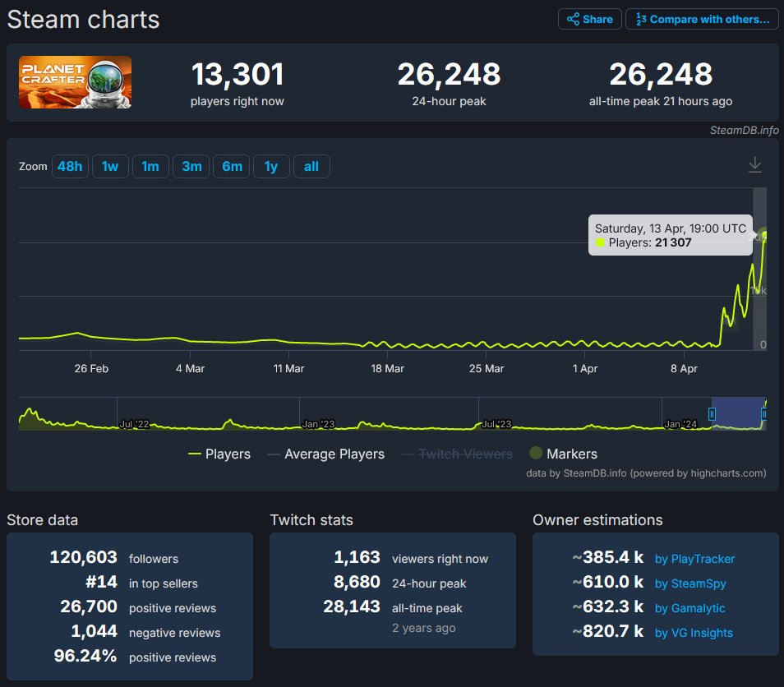Screen dimensions: 784x687
Task: Toggle Average Players series in legend
Action: [326, 454]
